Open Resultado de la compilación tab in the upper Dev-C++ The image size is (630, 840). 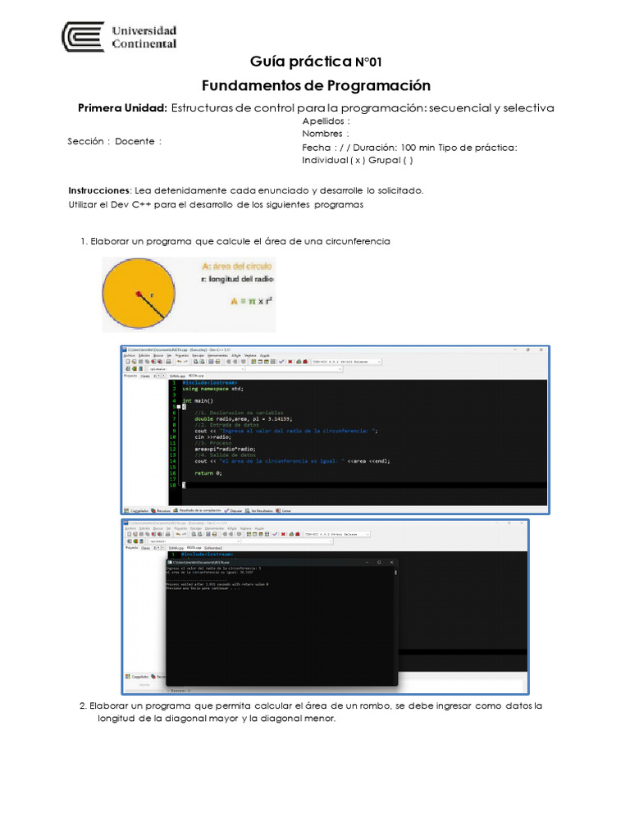[x=199, y=510]
